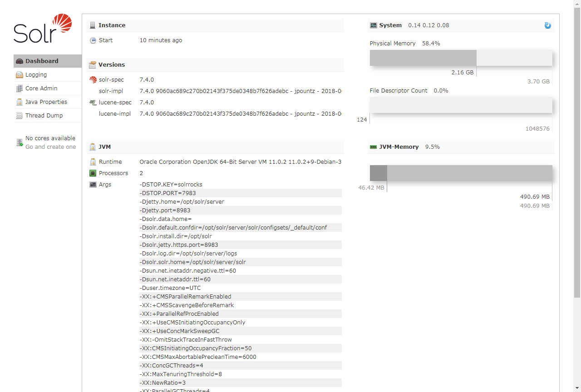Select the 2.16 GB physical memory label
Viewport: 581px width, 392px height.
tap(463, 73)
